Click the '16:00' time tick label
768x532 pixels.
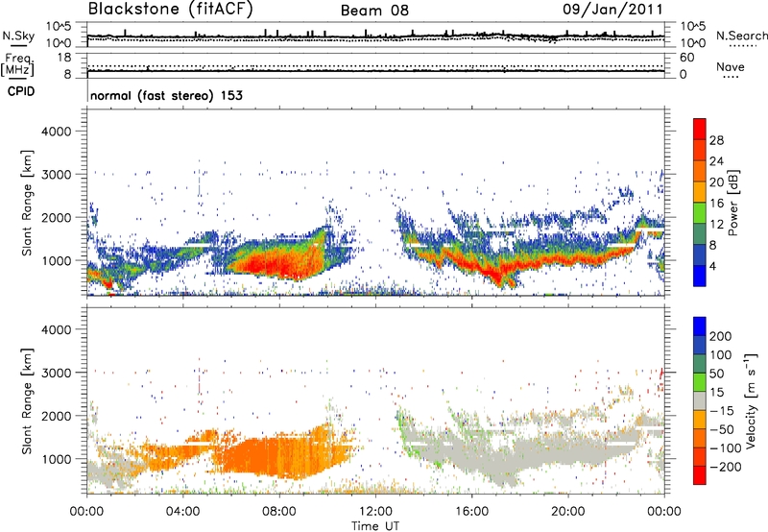point(471,512)
